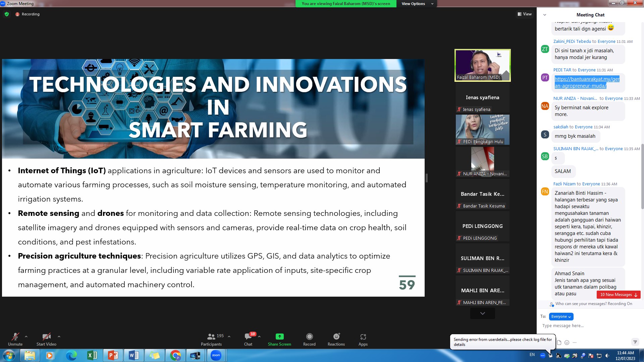Viewport: 644px width, 362px height.
Task: Open Windows Media Player from taskbar
Action: (x=50, y=355)
